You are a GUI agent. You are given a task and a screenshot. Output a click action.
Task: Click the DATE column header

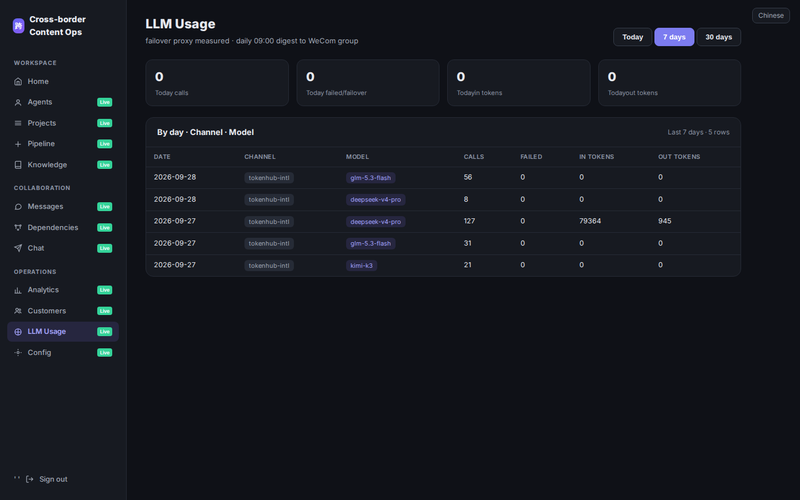[162, 157]
